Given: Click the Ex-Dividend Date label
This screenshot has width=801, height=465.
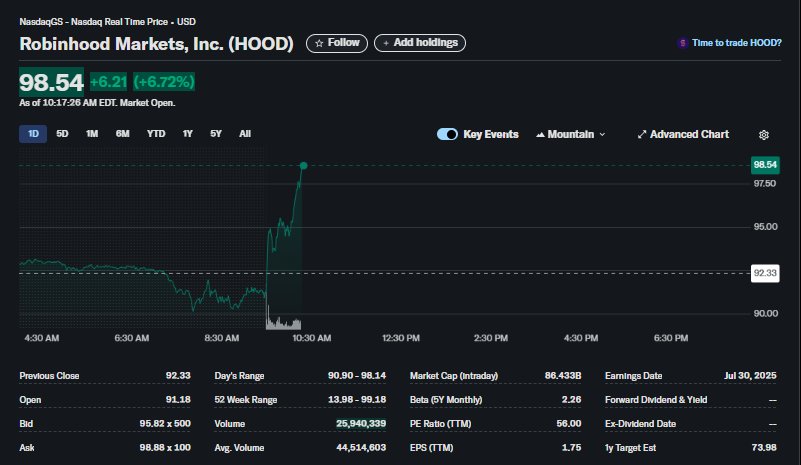Looking at the screenshot, I should click(x=640, y=424).
